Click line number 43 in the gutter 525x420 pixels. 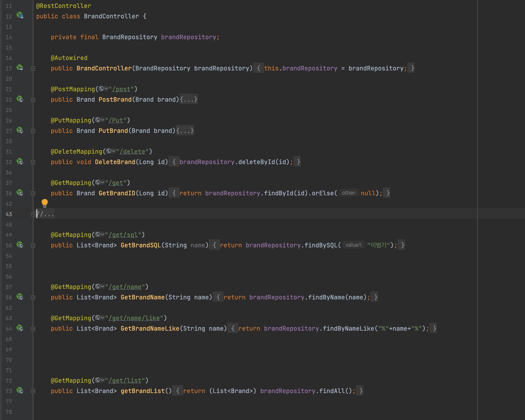[x=9, y=214]
